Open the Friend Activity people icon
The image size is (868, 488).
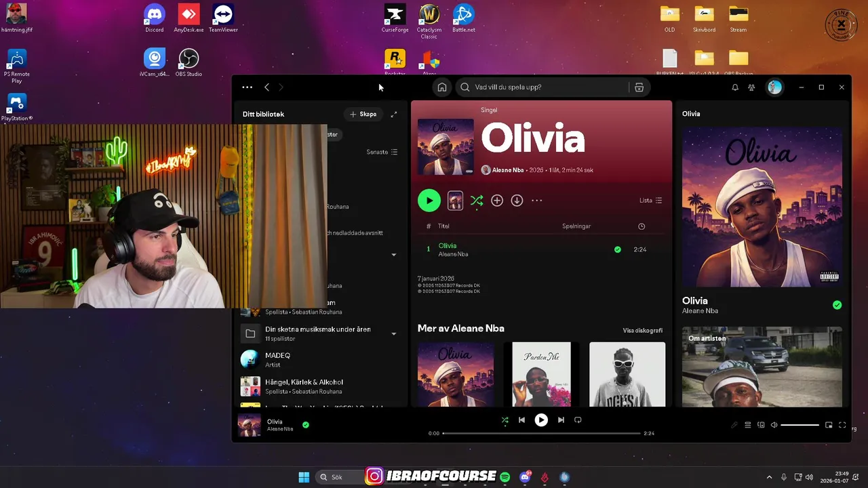751,87
